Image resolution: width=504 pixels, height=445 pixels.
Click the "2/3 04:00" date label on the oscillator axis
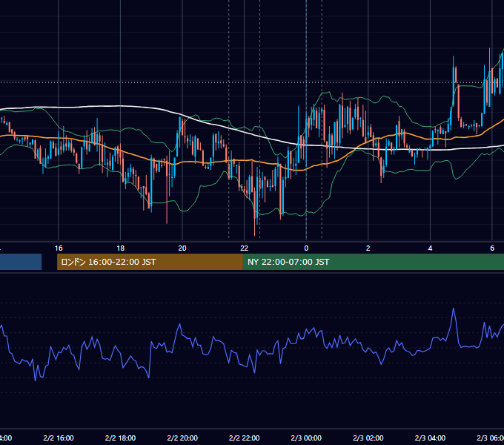pos(430,438)
